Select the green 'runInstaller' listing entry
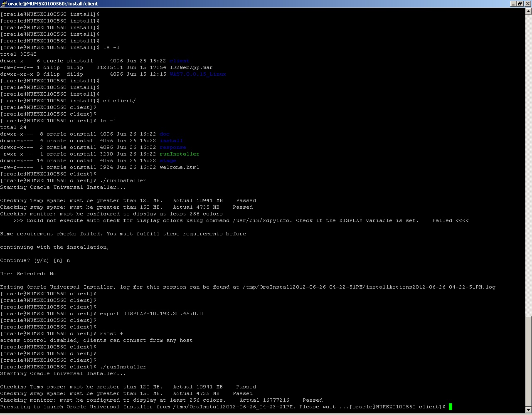 [180, 154]
